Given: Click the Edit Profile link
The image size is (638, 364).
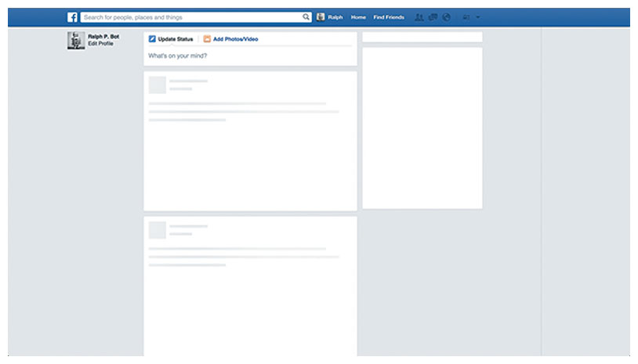Looking at the screenshot, I should click(x=100, y=44).
